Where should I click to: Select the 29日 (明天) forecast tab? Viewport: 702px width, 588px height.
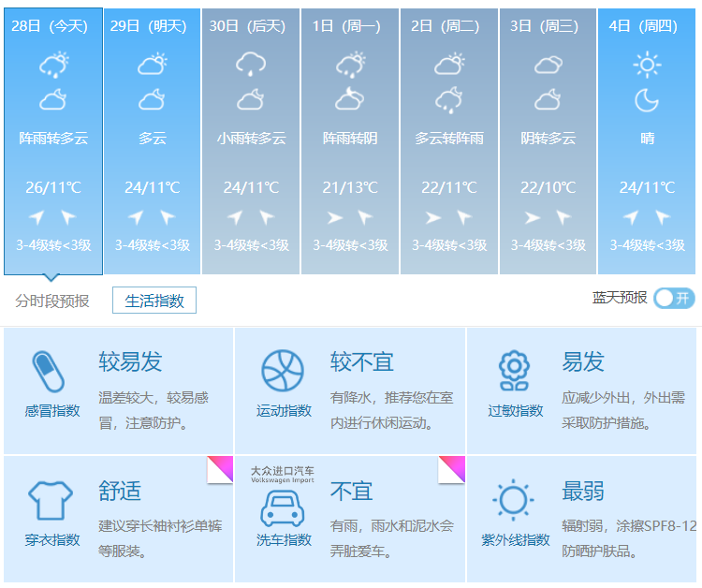(x=153, y=141)
